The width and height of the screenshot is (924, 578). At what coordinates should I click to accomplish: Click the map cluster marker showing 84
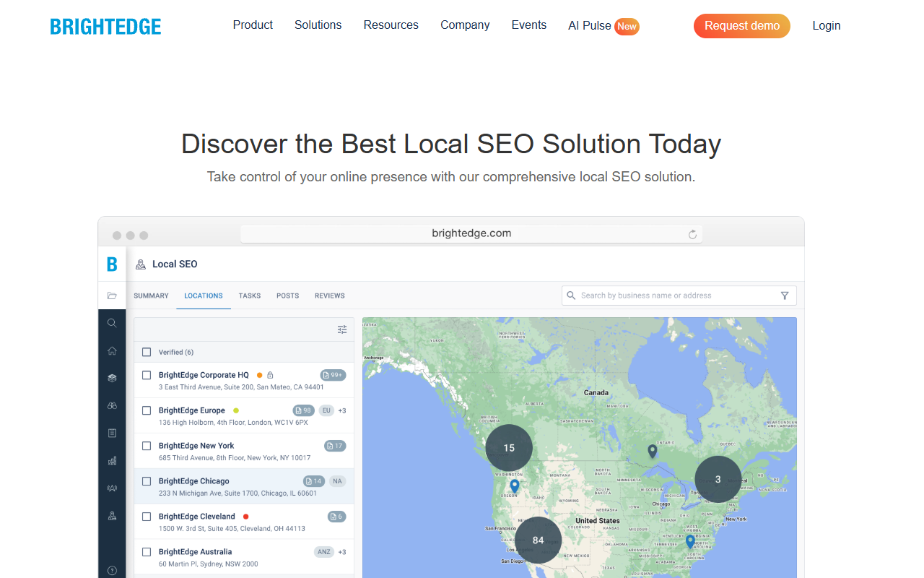click(538, 540)
